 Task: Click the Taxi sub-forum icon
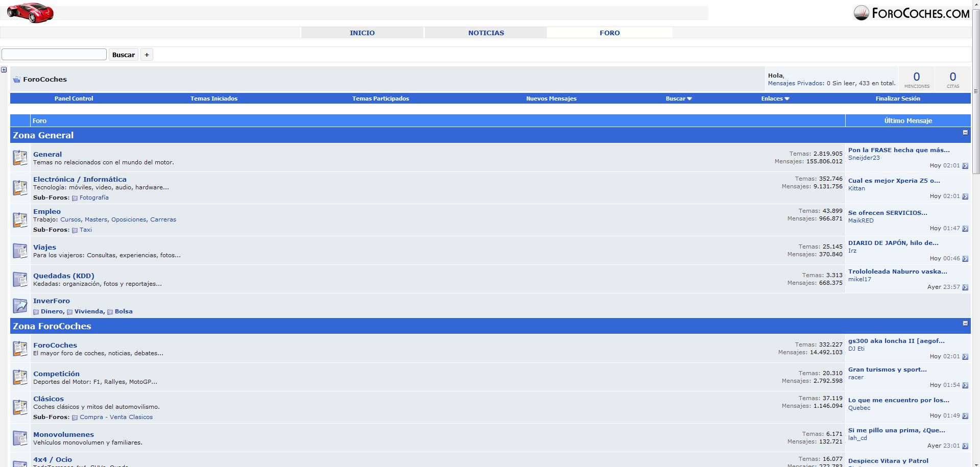click(75, 230)
